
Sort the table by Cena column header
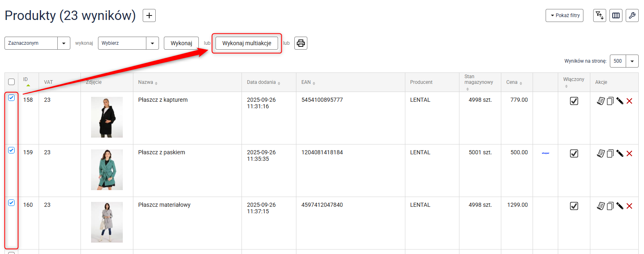coord(512,82)
